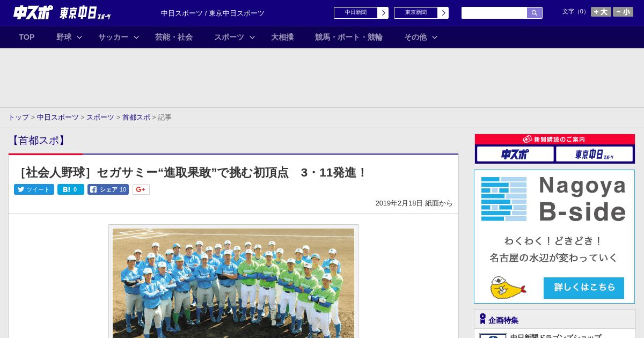Open the 芸能・社会 menu item

[x=174, y=37]
